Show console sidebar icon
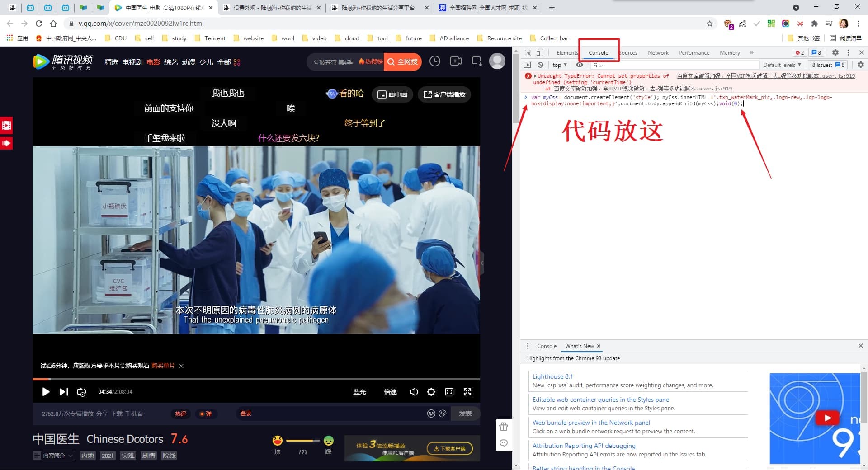This screenshot has height=470, width=868. tap(527, 65)
